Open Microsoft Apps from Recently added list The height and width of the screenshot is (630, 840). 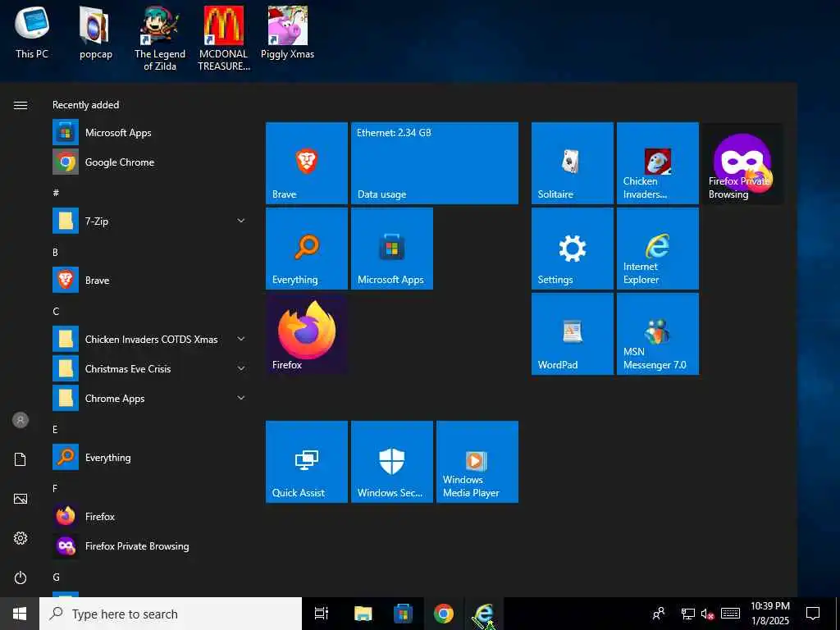click(x=150, y=132)
